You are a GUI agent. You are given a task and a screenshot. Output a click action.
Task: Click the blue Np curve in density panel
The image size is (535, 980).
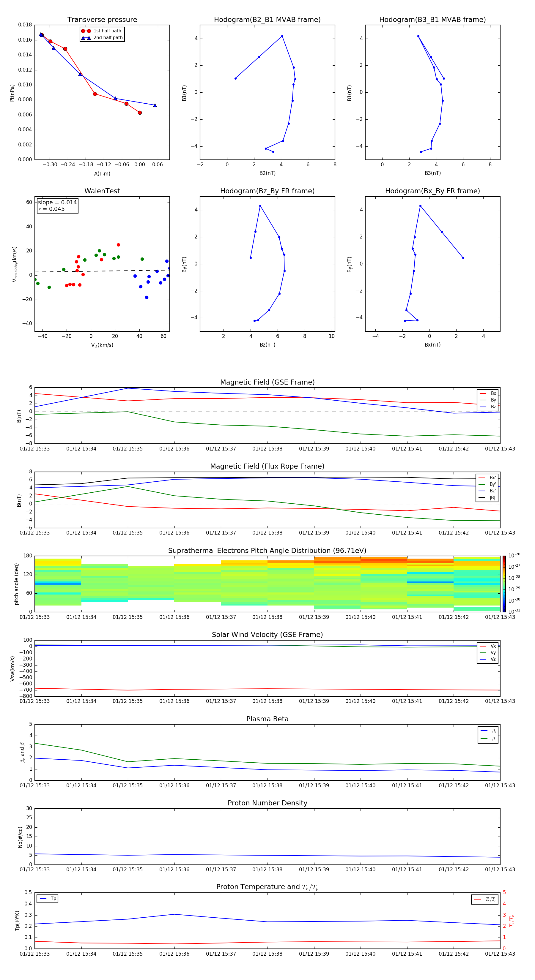coord(267,856)
